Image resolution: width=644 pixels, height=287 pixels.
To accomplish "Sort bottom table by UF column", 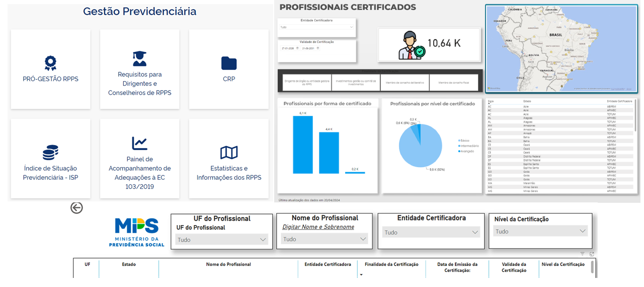I will 88,264.
